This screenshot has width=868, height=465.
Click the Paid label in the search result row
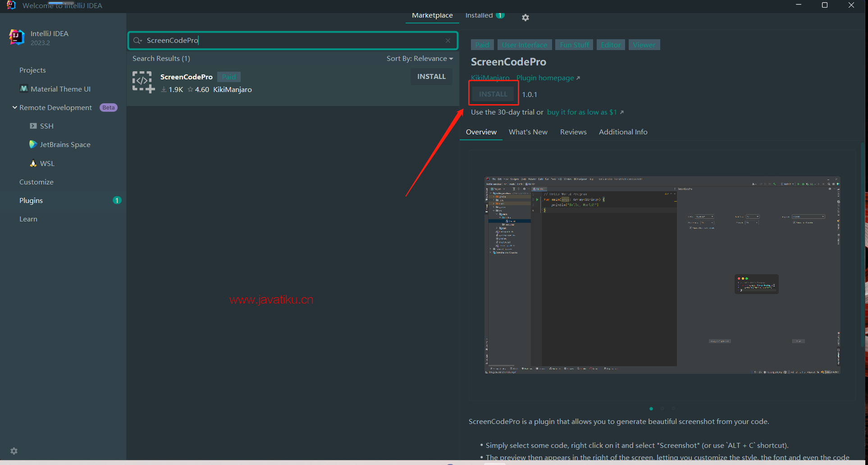pyautogui.click(x=229, y=77)
